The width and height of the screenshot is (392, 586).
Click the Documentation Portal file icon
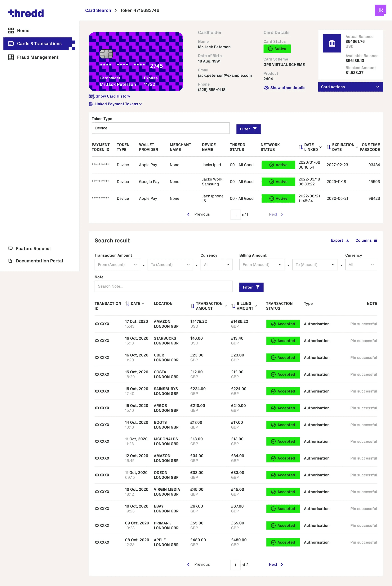10,261
